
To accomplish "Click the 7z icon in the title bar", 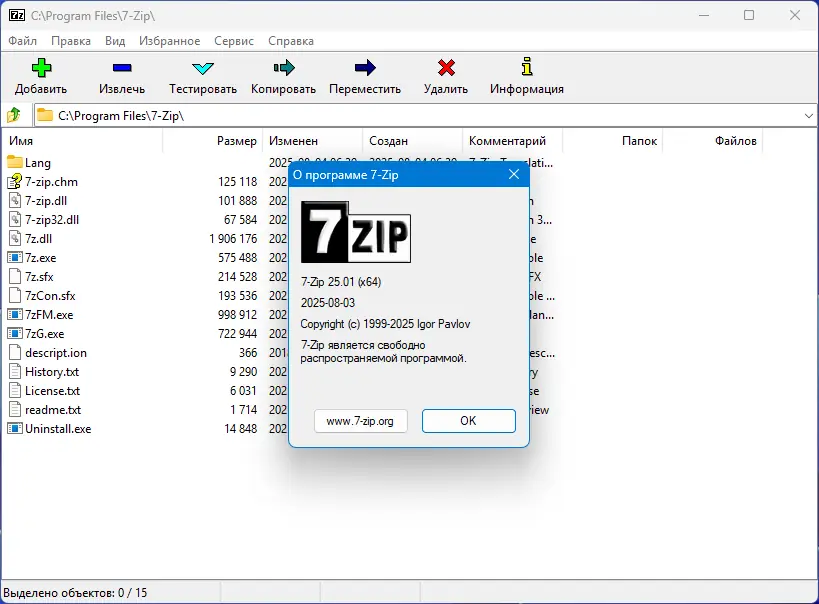I will [x=17, y=15].
